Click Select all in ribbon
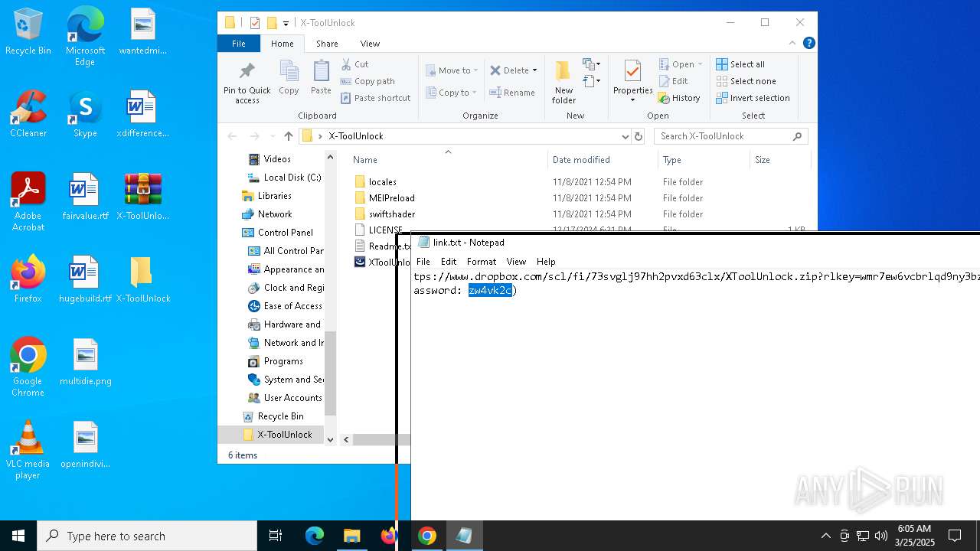The image size is (980, 551). (740, 64)
